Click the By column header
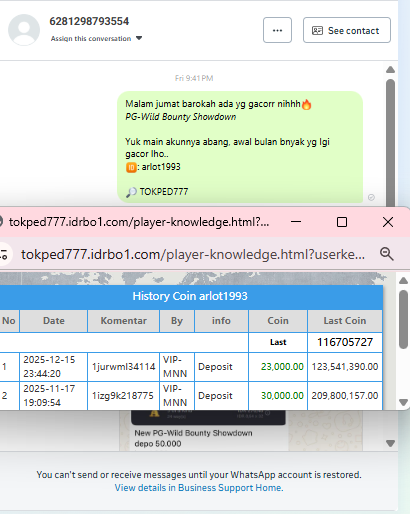 tap(177, 321)
